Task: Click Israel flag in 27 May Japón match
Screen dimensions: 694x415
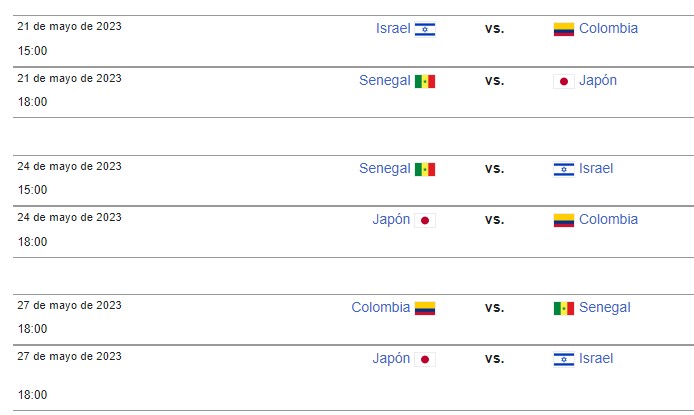Action: 564,359
